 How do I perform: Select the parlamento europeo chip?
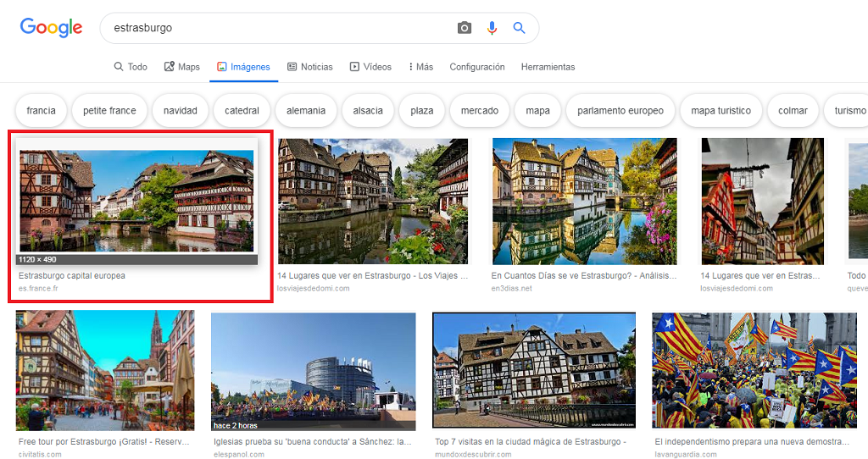(x=620, y=111)
